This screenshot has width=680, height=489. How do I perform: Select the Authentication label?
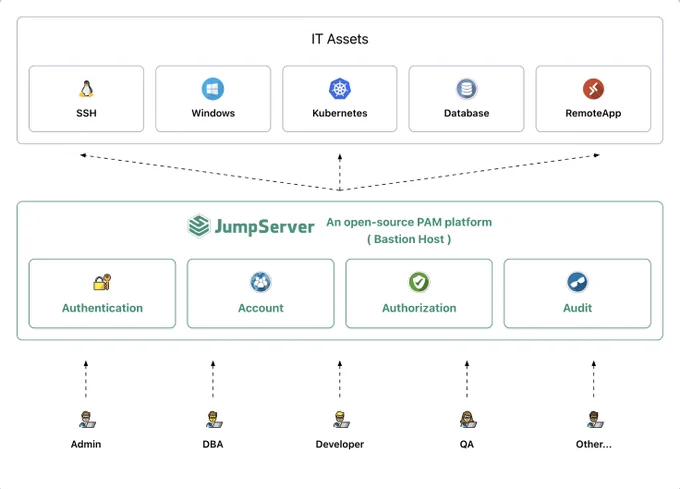click(x=102, y=308)
